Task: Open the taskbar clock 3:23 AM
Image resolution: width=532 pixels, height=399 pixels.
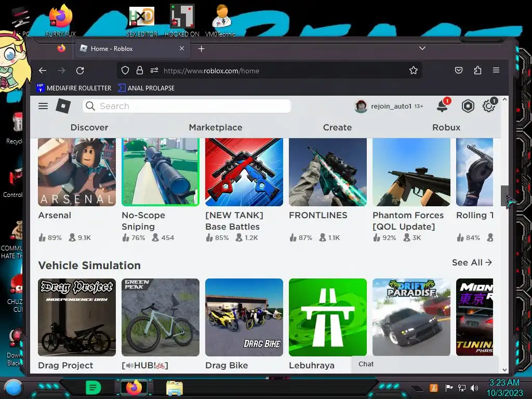Action: coord(504,388)
